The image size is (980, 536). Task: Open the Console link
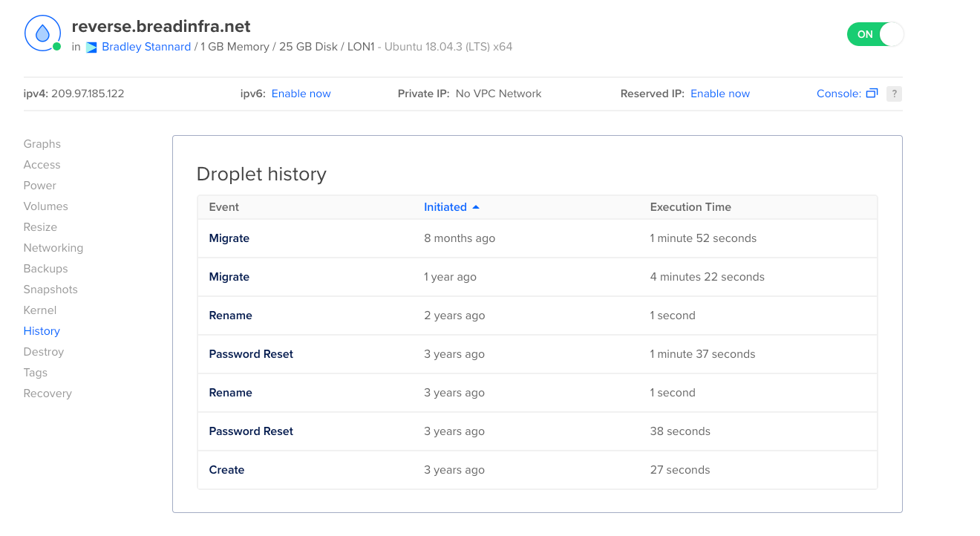838,94
